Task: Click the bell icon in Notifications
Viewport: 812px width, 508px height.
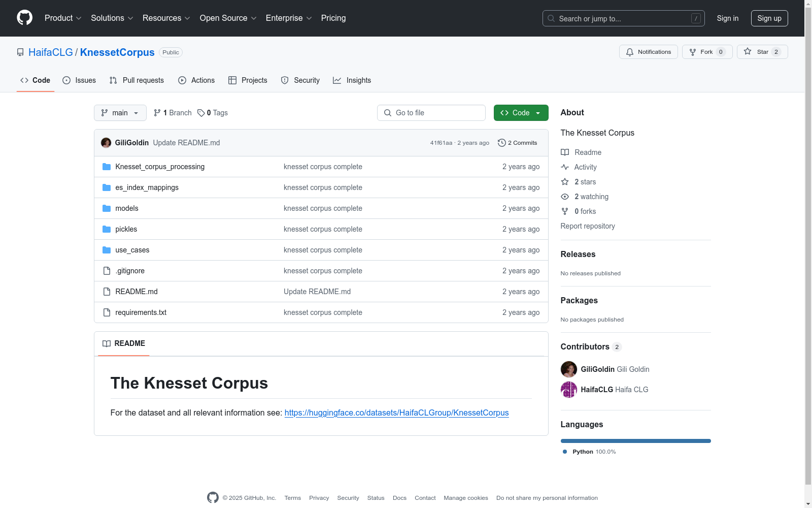Action: (630, 52)
